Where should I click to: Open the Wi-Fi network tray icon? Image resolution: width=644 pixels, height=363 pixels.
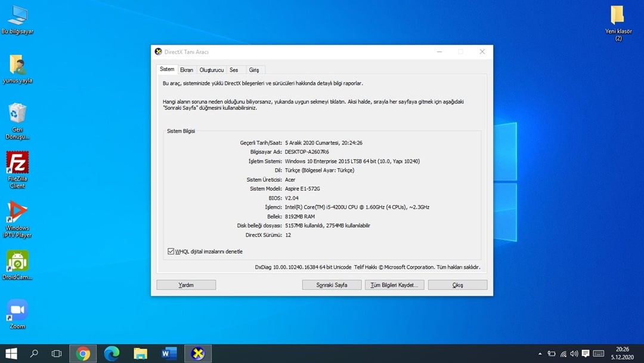click(x=563, y=353)
